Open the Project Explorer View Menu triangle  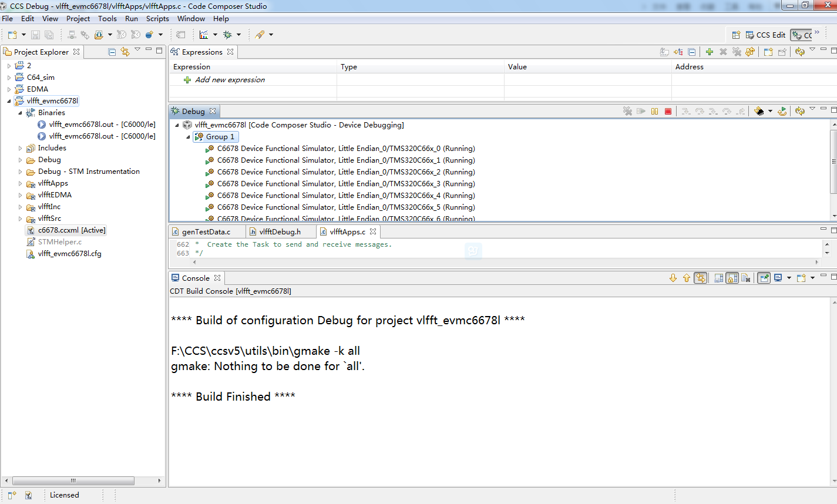[137, 50]
